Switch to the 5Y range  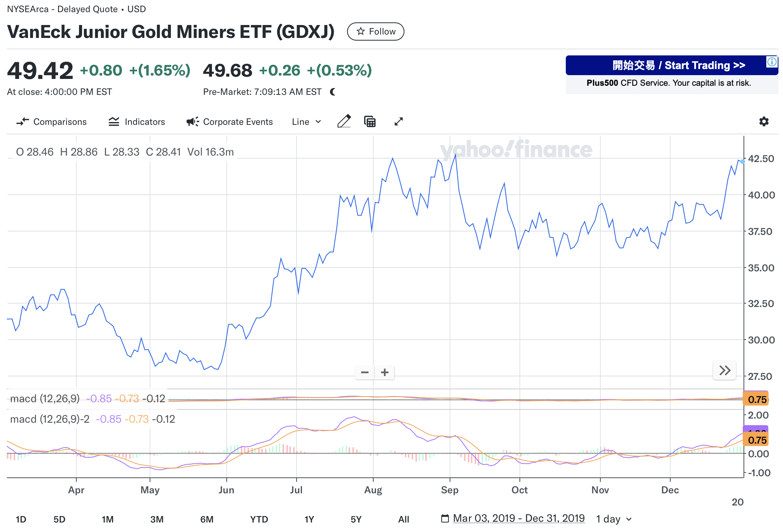356,519
